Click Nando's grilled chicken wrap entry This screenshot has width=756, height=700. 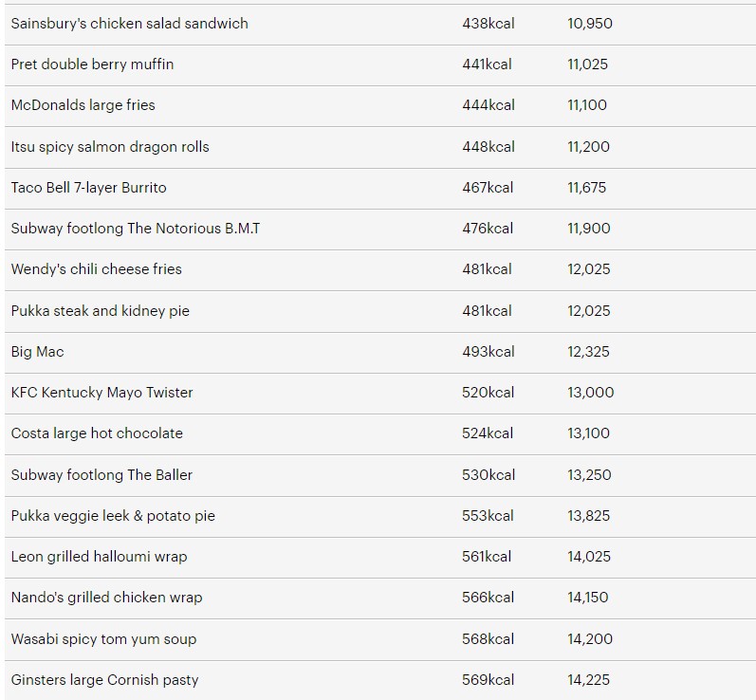[106, 598]
